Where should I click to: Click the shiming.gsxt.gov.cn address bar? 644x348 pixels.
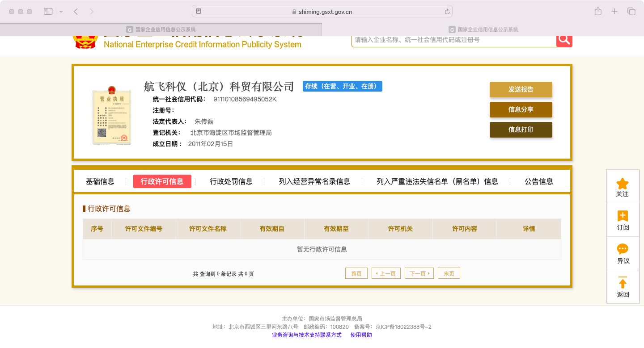pyautogui.click(x=322, y=12)
